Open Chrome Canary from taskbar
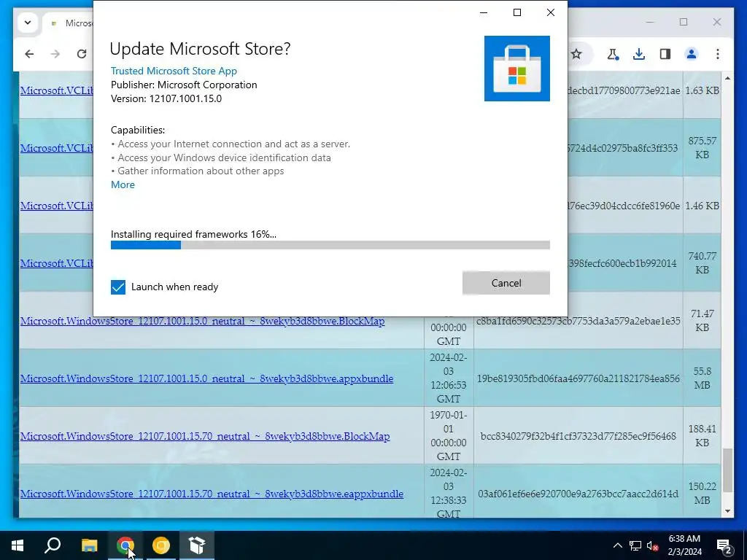 coord(161,545)
